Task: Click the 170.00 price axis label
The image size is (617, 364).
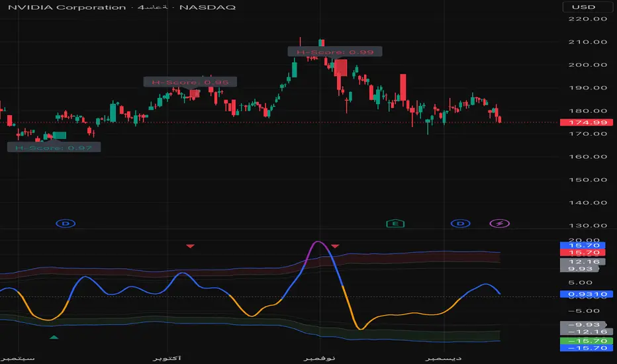Action: click(587, 134)
